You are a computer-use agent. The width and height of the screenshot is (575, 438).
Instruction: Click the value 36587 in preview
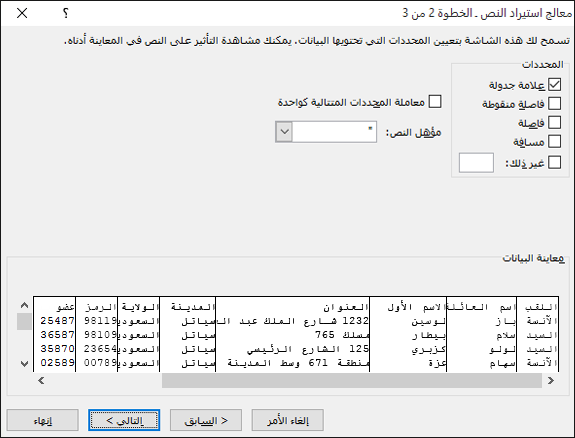[58, 335]
